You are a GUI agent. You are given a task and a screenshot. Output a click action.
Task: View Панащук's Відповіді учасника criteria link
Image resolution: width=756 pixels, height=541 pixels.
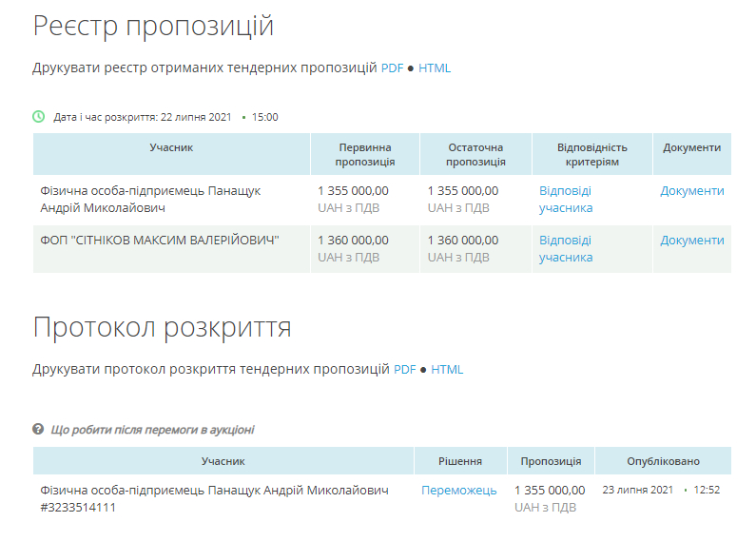point(566,199)
